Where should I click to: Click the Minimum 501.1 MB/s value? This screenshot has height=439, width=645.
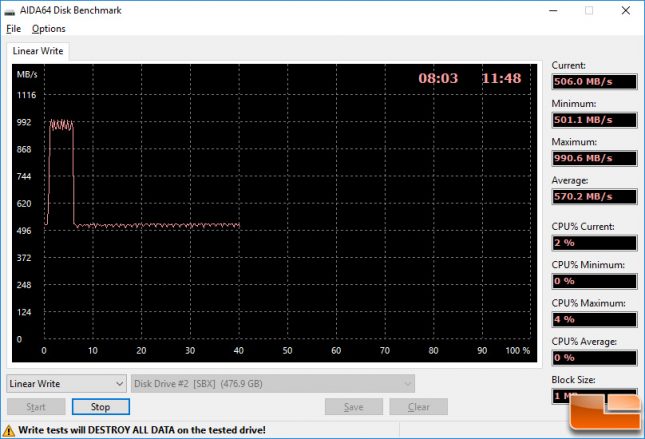pyautogui.click(x=594, y=120)
